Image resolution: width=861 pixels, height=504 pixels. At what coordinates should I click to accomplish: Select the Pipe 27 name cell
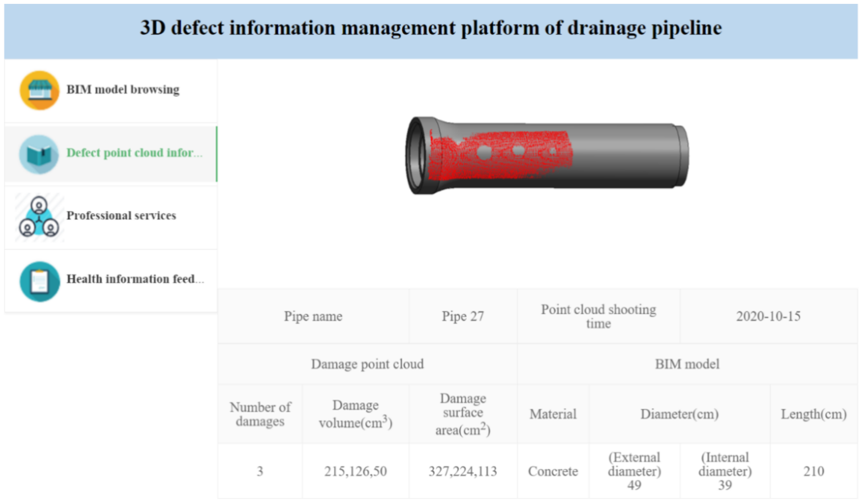(463, 316)
